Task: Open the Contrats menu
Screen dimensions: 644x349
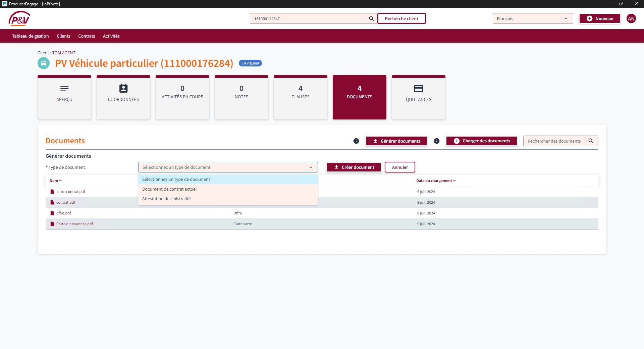Action: click(x=87, y=36)
